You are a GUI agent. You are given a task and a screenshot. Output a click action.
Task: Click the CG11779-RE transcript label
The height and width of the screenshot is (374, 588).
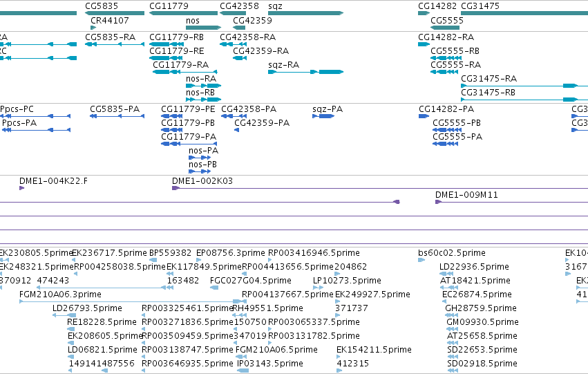[177, 51]
